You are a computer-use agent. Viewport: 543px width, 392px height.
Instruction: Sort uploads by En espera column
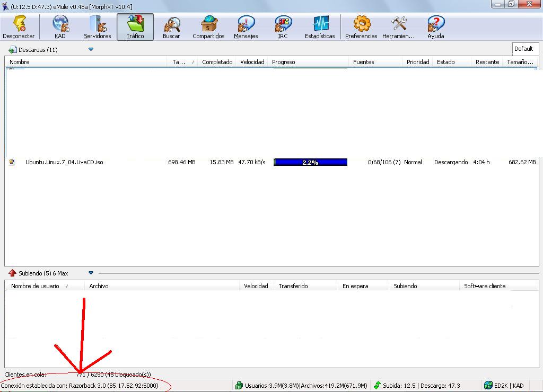click(x=363, y=286)
